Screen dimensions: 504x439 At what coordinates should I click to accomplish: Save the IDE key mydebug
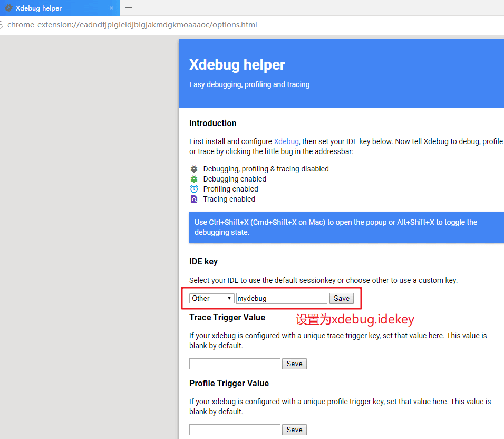tap(342, 298)
